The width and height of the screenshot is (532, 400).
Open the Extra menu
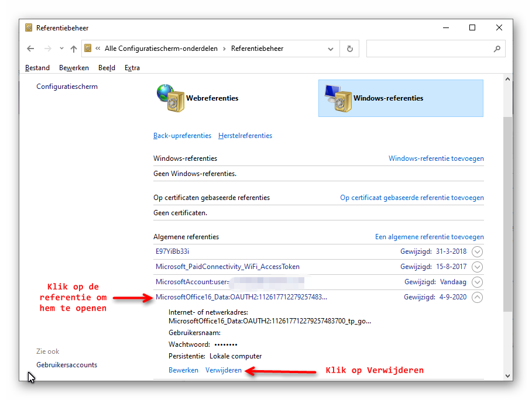pyautogui.click(x=132, y=68)
